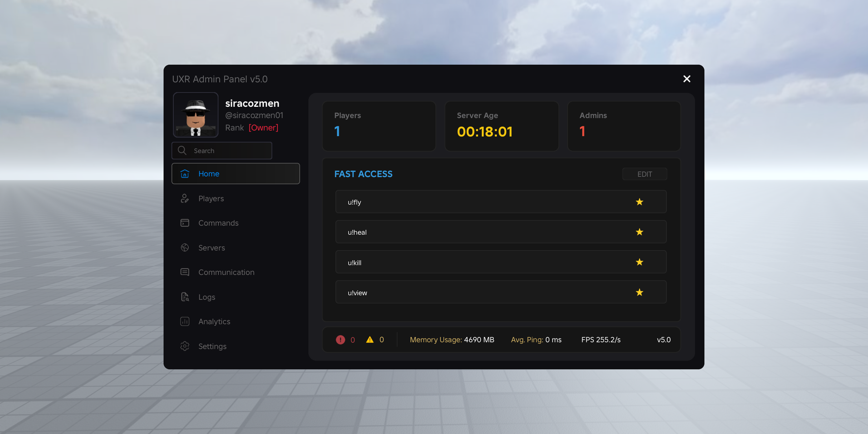This screenshot has width=868, height=434.
Task: Click the Home house icon
Action: click(x=185, y=174)
